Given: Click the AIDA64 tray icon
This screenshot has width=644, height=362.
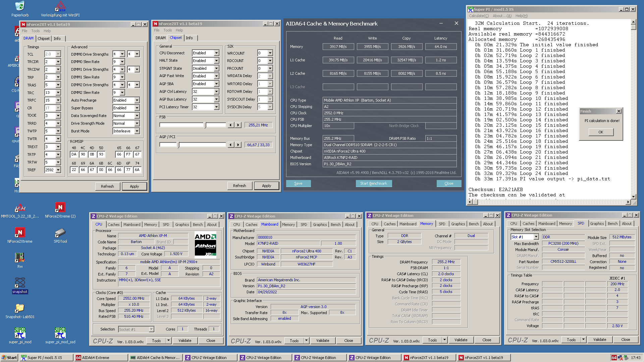Looking at the screenshot, I should pos(614,358).
